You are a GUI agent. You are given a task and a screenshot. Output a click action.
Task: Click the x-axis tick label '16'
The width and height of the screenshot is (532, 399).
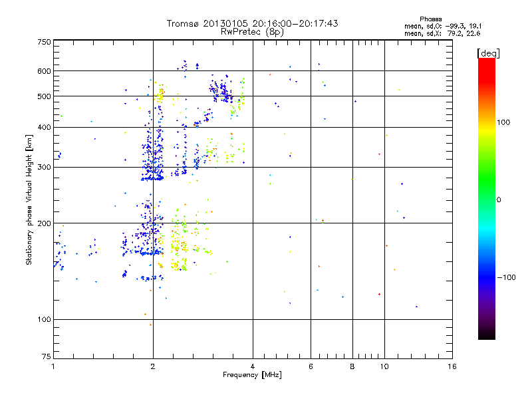click(x=452, y=366)
